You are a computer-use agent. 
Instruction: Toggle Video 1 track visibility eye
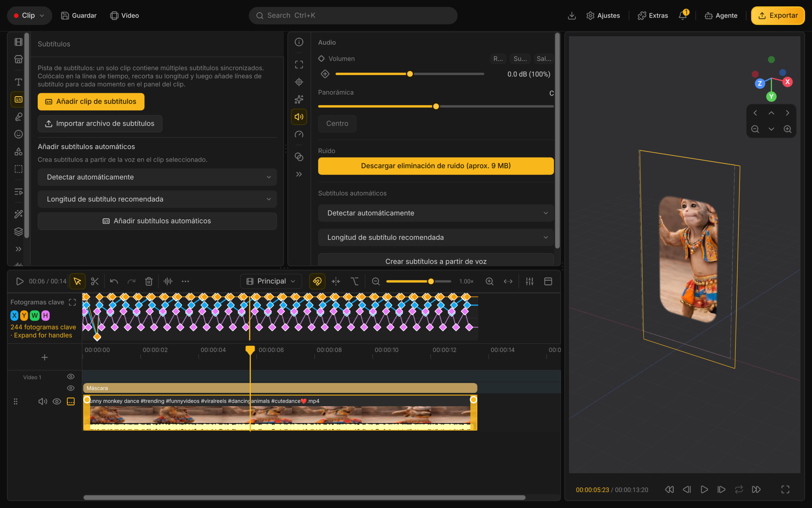pos(71,377)
